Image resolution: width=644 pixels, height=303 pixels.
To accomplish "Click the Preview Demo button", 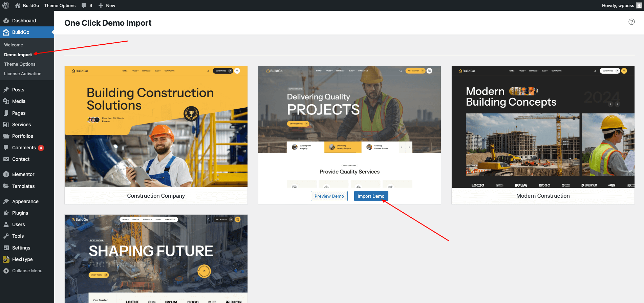I will click(329, 196).
